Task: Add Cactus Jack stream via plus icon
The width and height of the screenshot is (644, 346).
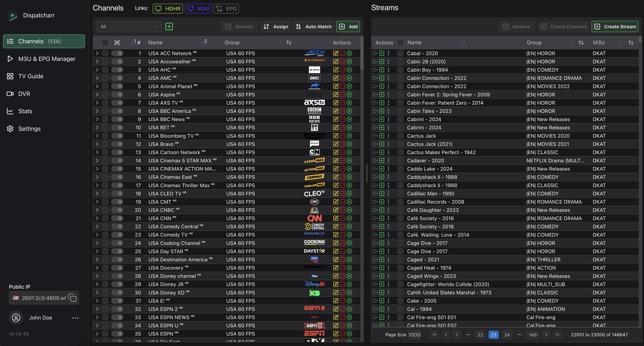Action: click(381, 136)
